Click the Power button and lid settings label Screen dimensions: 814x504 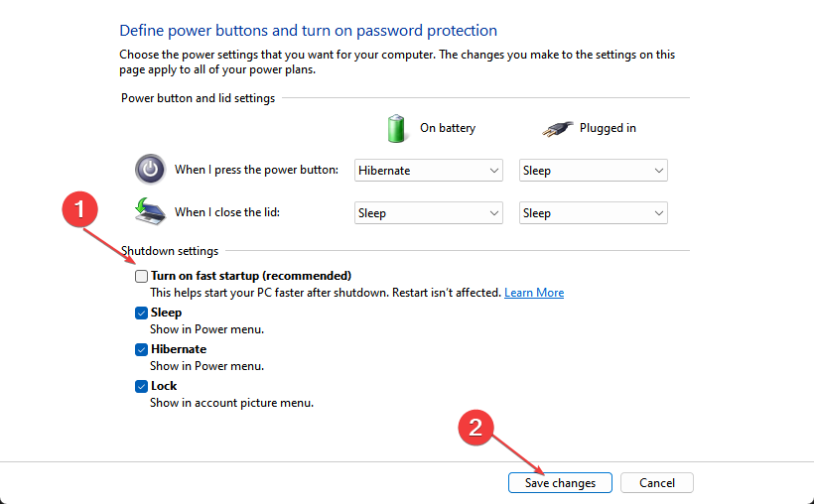(198, 98)
